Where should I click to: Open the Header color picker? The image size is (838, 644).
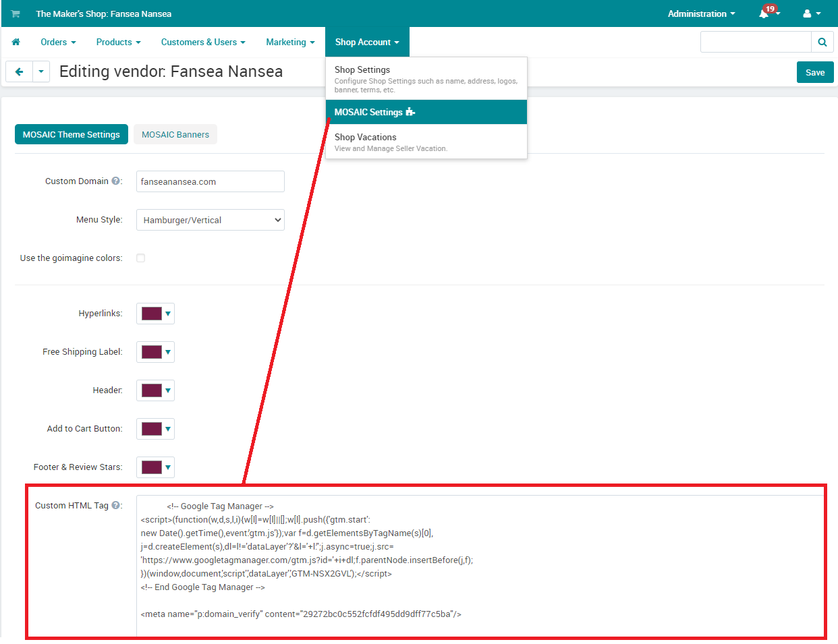click(x=155, y=390)
